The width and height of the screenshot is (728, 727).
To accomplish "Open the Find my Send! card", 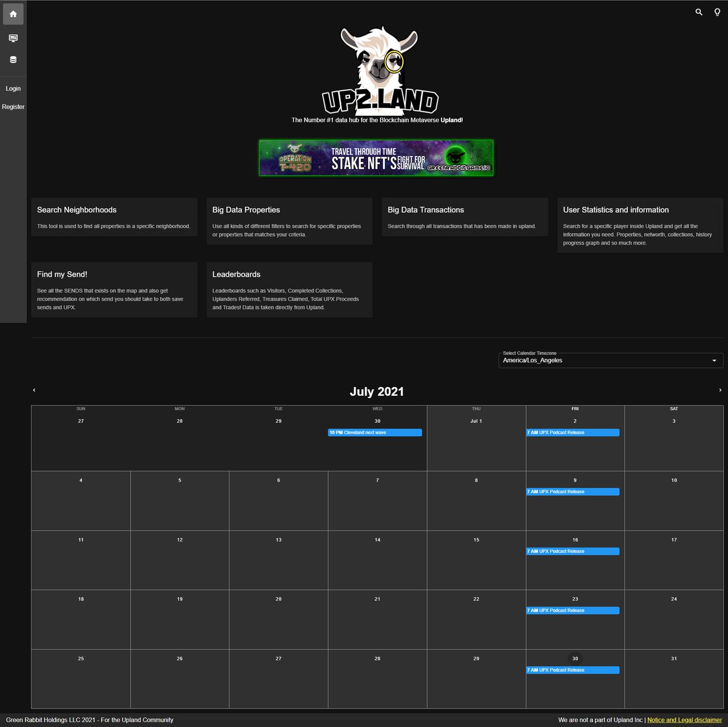I will [x=114, y=290].
